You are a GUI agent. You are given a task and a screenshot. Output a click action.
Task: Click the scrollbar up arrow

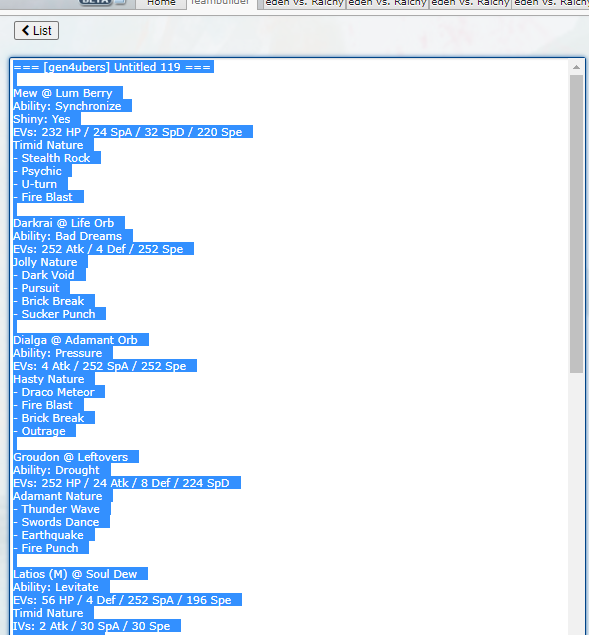click(x=576, y=68)
